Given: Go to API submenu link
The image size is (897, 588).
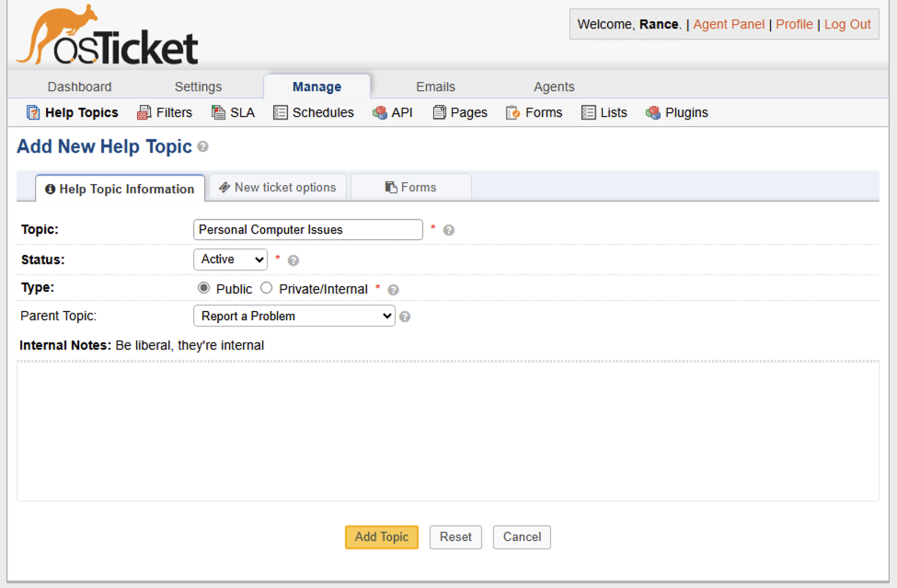Looking at the screenshot, I should 402,112.
